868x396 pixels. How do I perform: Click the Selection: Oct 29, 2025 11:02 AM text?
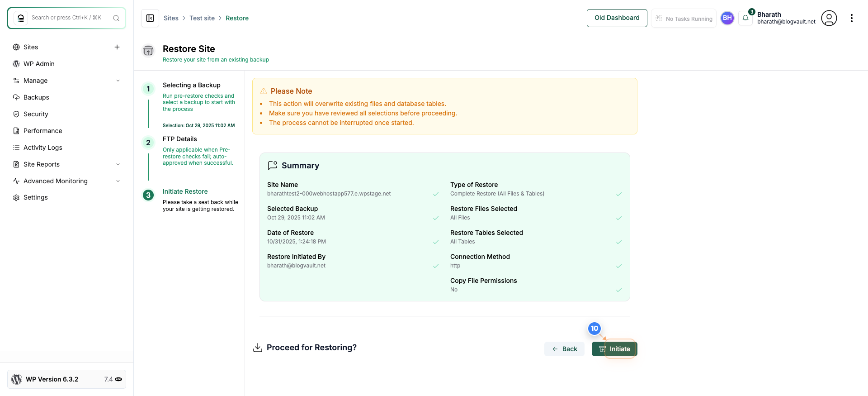(x=199, y=125)
